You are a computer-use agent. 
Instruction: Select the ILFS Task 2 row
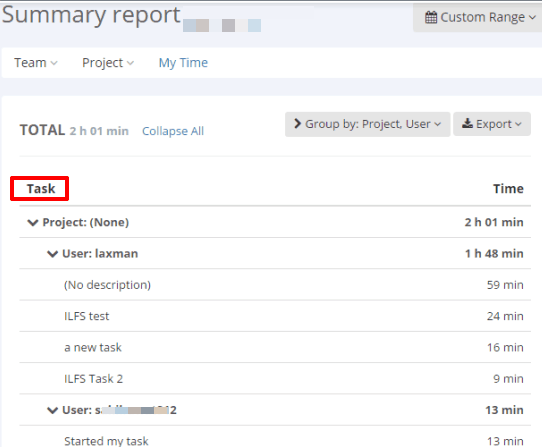pyautogui.click(x=275, y=379)
